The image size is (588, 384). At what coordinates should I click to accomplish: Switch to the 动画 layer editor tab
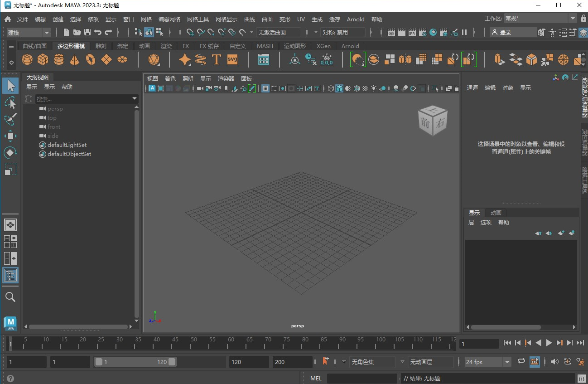[x=496, y=213]
